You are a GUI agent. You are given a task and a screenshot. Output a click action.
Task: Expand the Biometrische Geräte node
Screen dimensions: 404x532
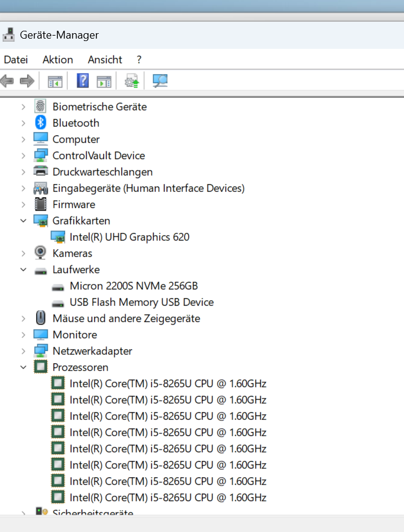23,107
